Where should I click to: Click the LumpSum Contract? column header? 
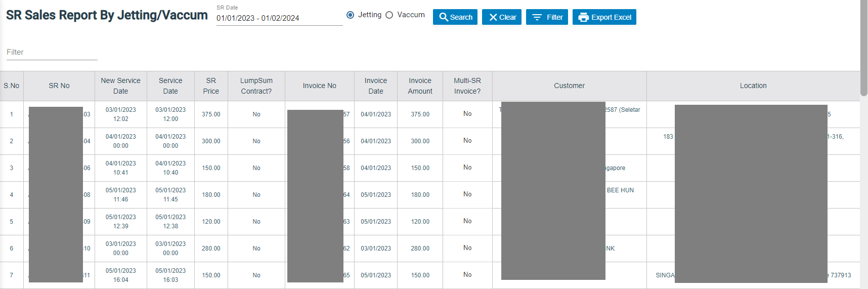pyautogui.click(x=256, y=86)
